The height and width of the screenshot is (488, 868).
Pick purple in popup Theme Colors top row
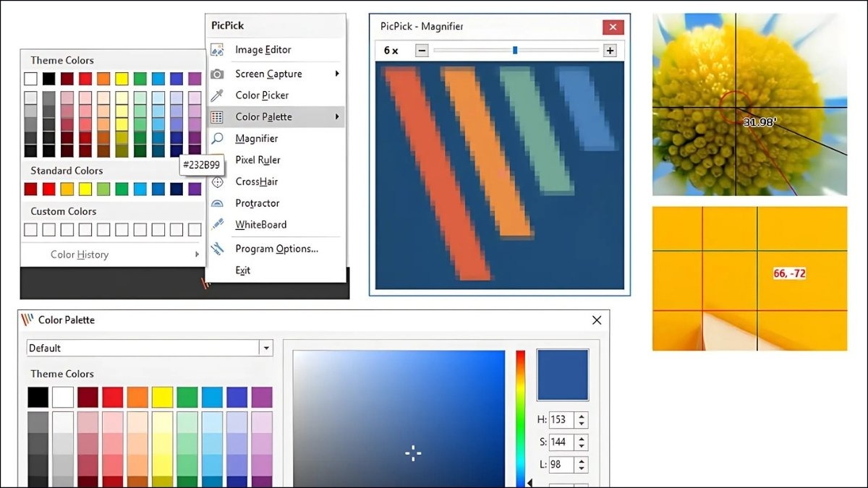click(195, 79)
